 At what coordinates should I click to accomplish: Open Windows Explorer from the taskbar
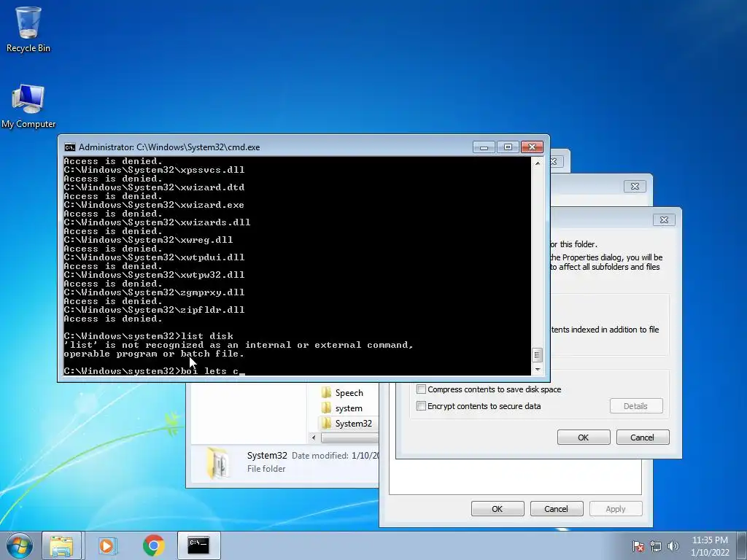pyautogui.click(x=61, y=545)
